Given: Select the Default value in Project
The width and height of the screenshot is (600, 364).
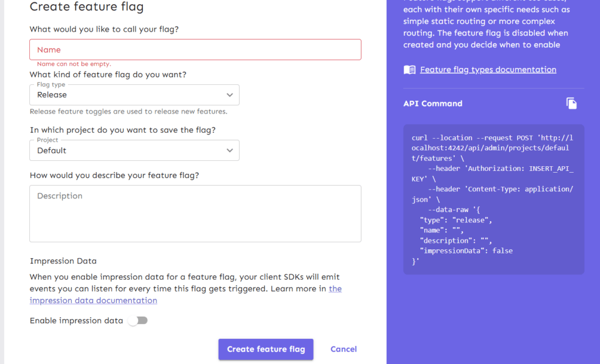Looking at the screenshot, I should pos(52,150).
